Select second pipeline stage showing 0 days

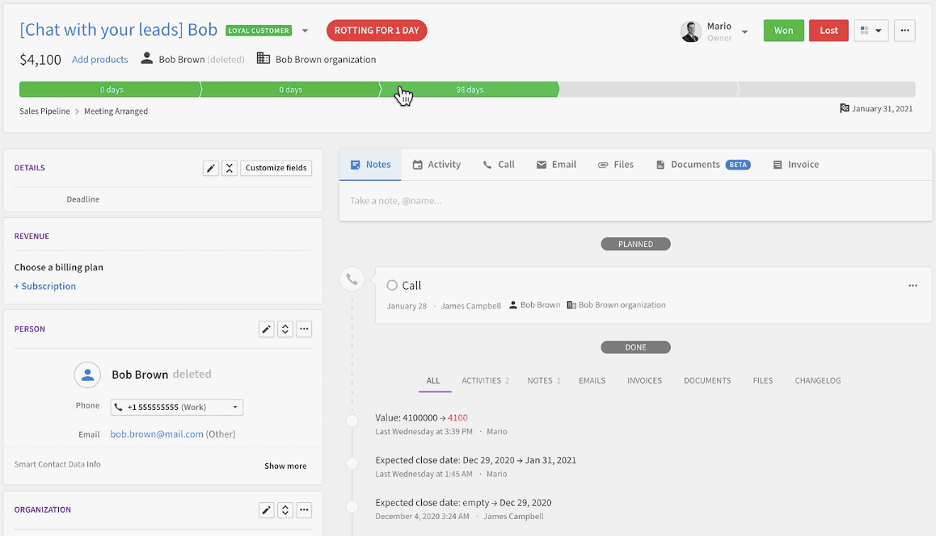click(x=290, y=90)
